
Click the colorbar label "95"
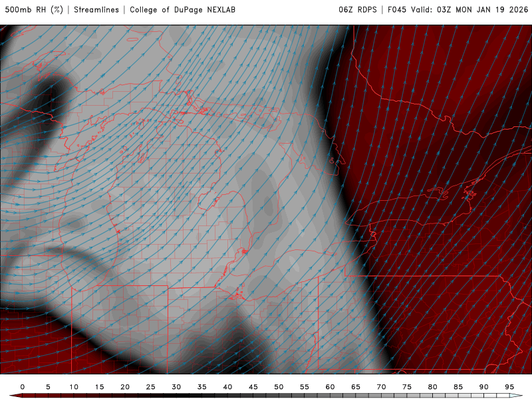coord(509,387)
